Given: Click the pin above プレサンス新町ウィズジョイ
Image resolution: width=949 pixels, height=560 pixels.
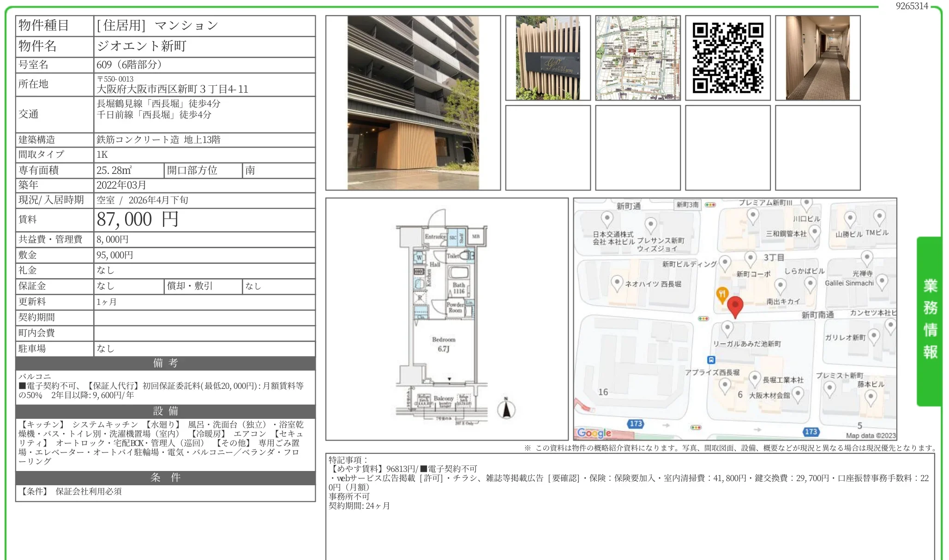Looking at the screenshot, I should [x=650, y=224].
